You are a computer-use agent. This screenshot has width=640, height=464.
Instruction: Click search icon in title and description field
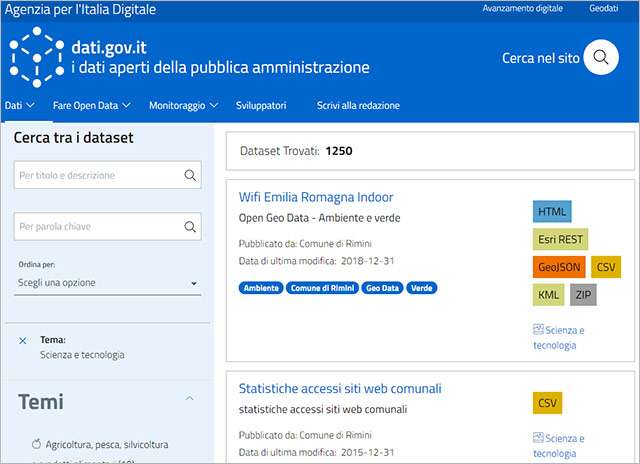(x=190, y=175)
